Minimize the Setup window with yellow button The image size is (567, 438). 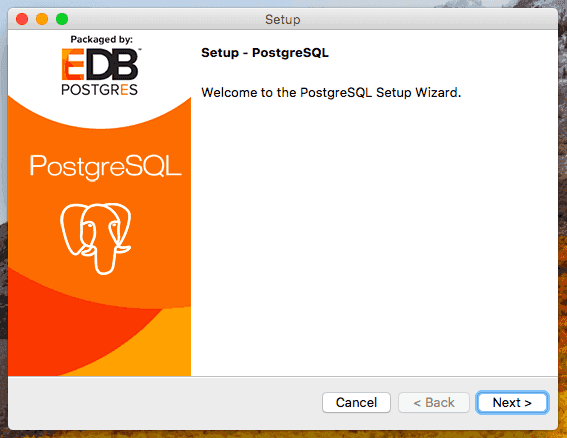(x=42, y=19)
